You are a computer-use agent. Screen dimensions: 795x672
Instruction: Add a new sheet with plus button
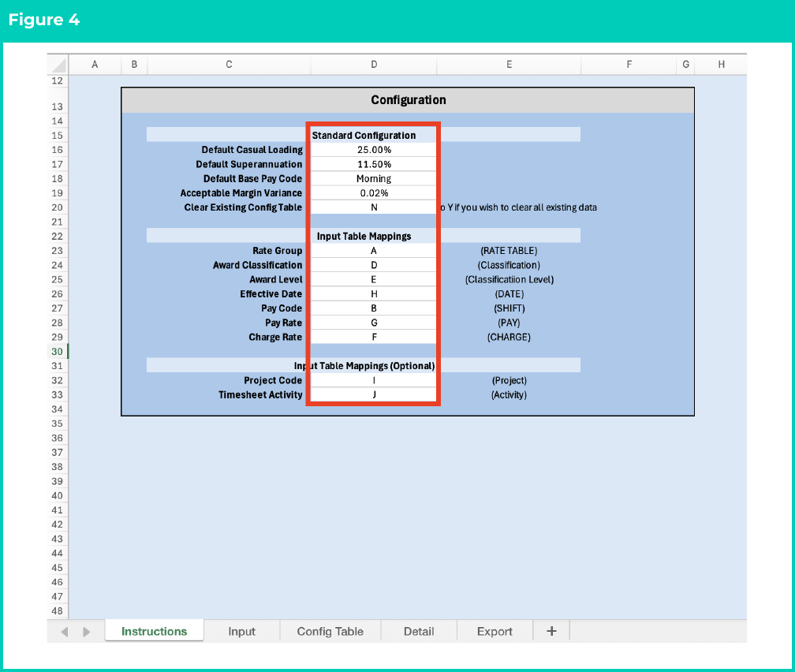551,631
